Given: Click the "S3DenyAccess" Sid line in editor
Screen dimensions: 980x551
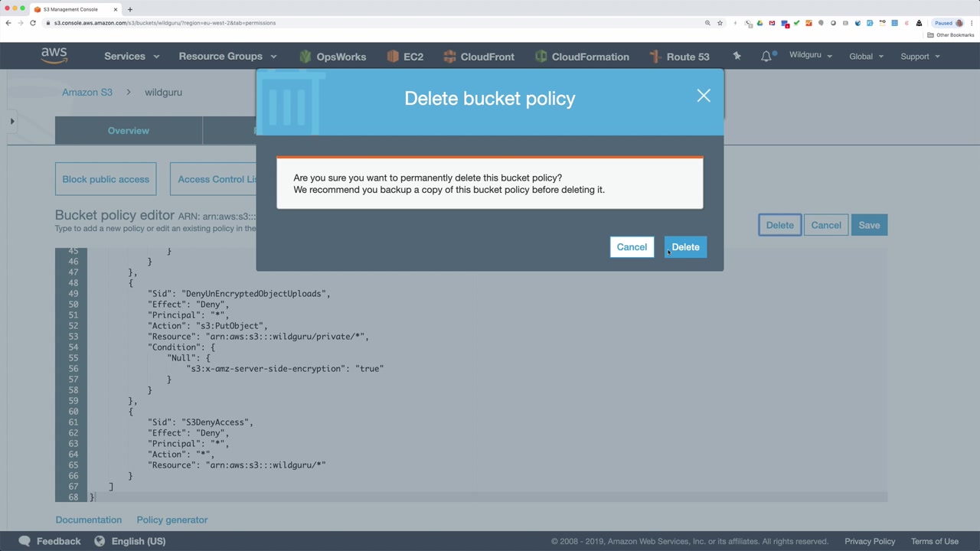Looking at the screenshot, I should coord(201,422).
